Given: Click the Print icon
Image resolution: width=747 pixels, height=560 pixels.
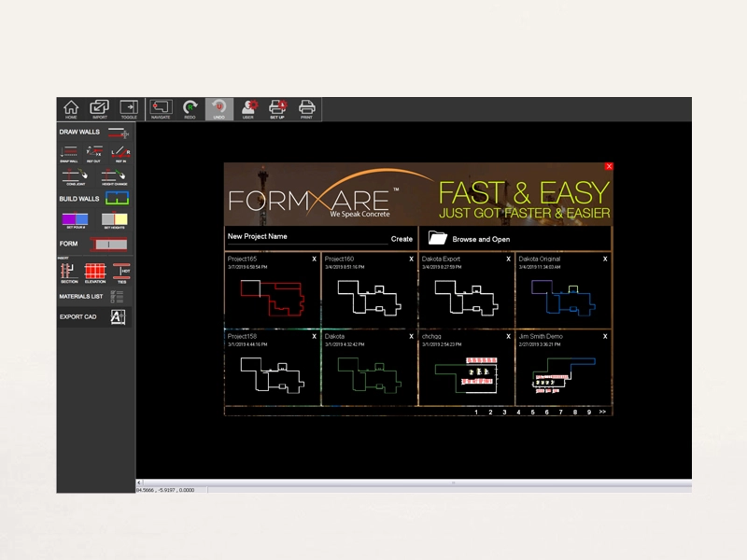Looking at the screenshot, I should (x=307, y=109).
